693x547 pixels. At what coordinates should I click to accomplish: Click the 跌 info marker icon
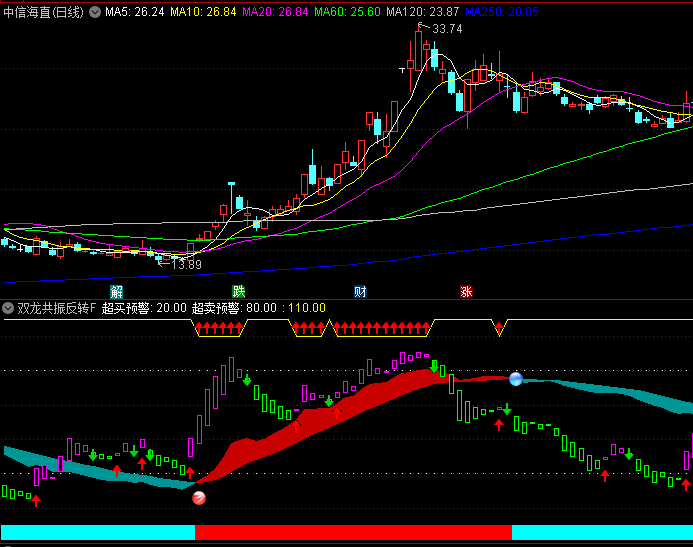[x=239, y=292]
